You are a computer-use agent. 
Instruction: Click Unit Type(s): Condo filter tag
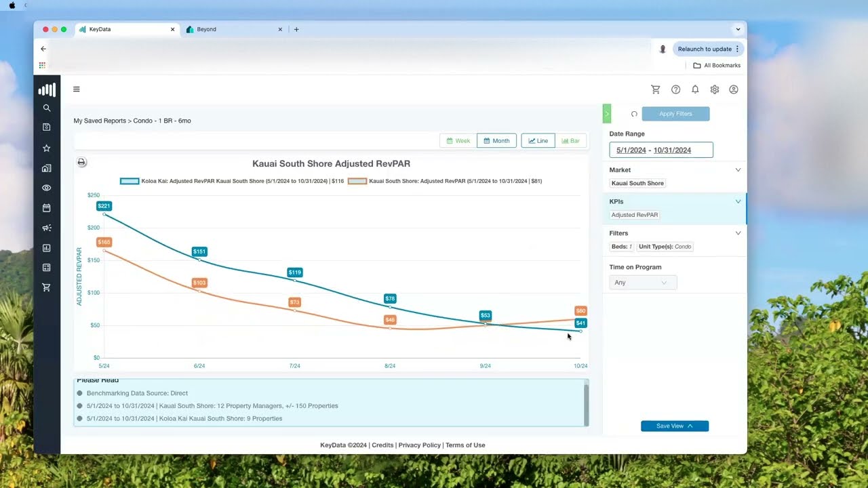[665, 247]
